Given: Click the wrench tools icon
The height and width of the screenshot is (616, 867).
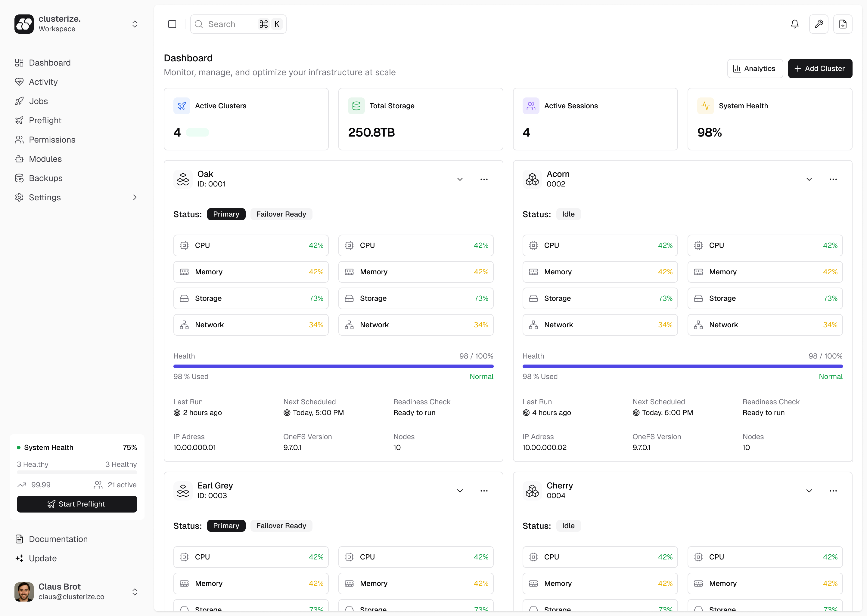Looking at the screenshot, I should click(819, 24).
